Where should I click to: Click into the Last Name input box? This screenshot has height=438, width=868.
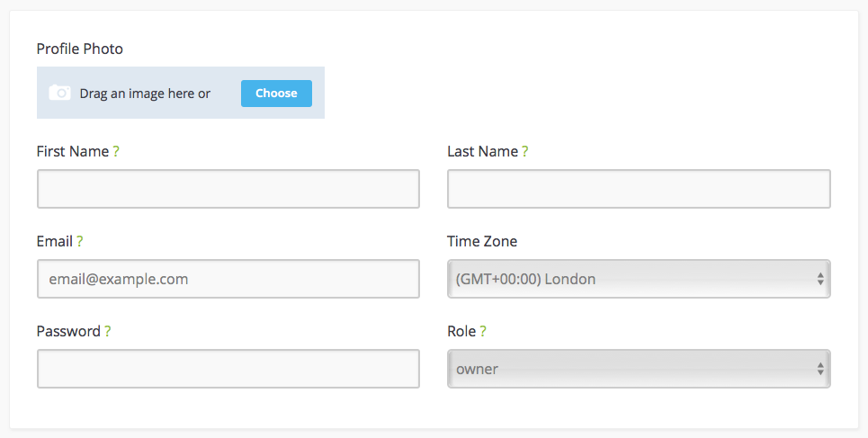[639, 189]
